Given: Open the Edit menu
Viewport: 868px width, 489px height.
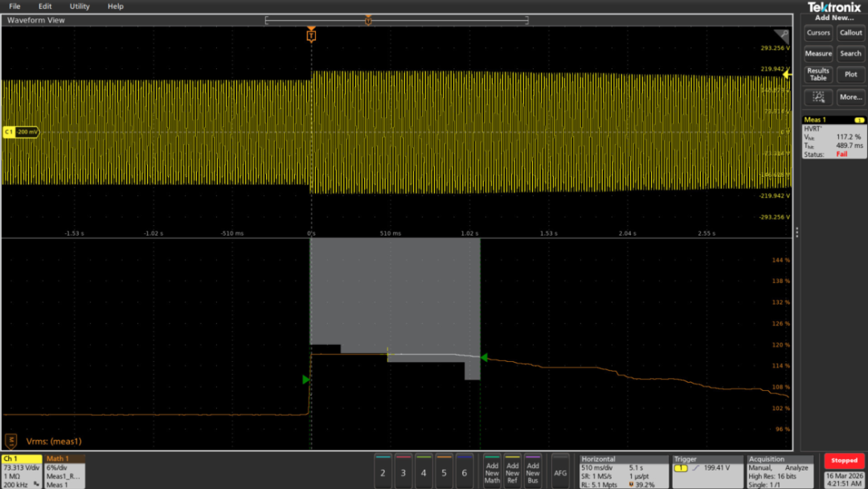Looking at the screenshot, I should pyautogui.click(x=45, y=6).
